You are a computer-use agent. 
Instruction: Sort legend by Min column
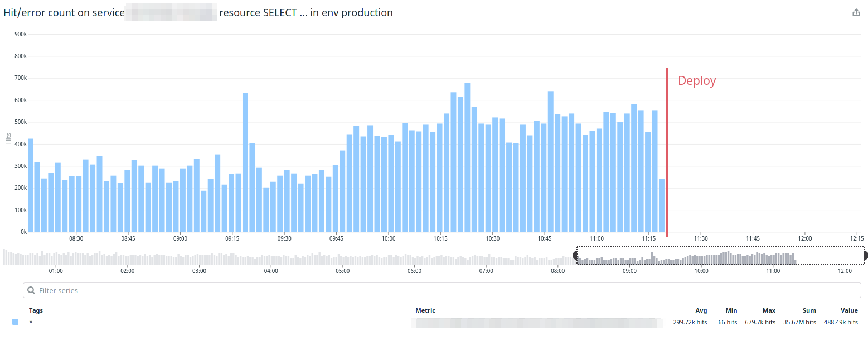731,310
